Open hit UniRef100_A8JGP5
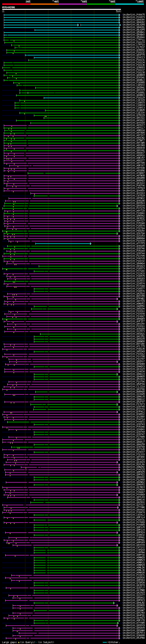146x644 pixels. click(133, 30)
